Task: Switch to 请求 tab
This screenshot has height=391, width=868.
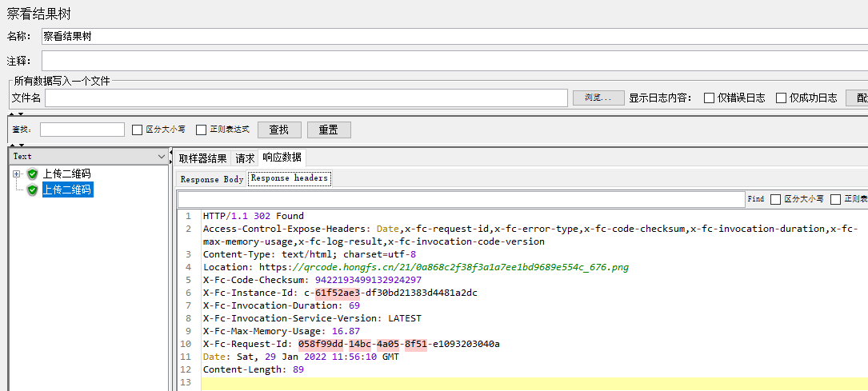Action: click(246, 158)
